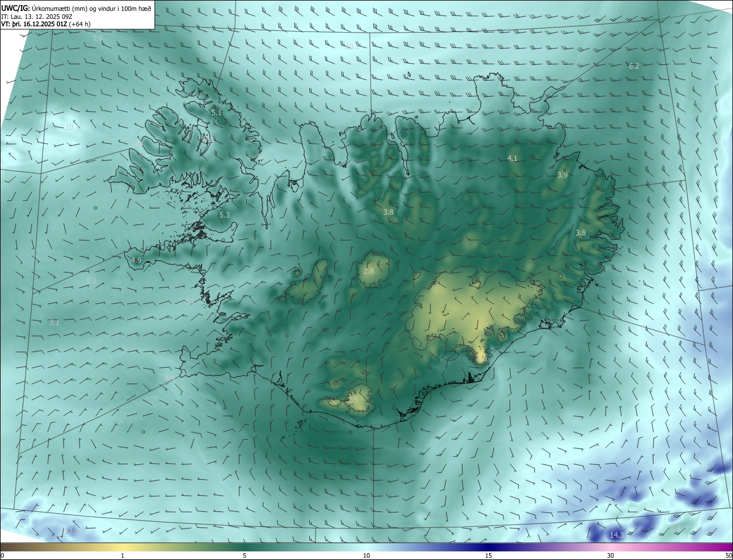
Task: Click the 14.3 value in the blue area
Action: coord(617,535)
